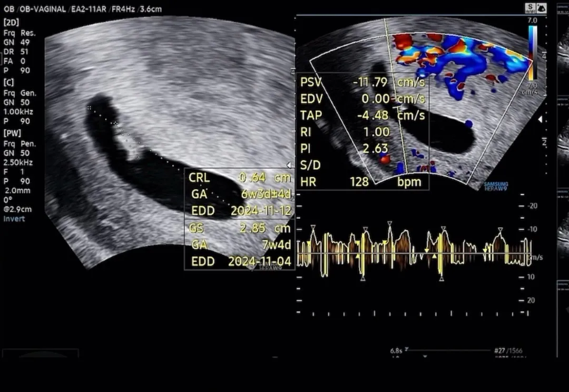The image size is (569, 392).
Task: Click the S HAR harmonic imaging icon
Action: tap(531, 9)
